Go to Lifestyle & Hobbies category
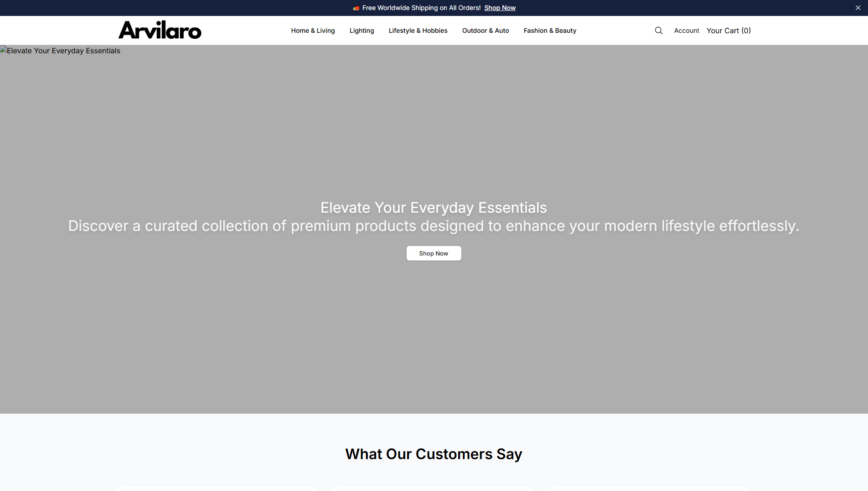The image size is (868, 491). click(418, 31)
